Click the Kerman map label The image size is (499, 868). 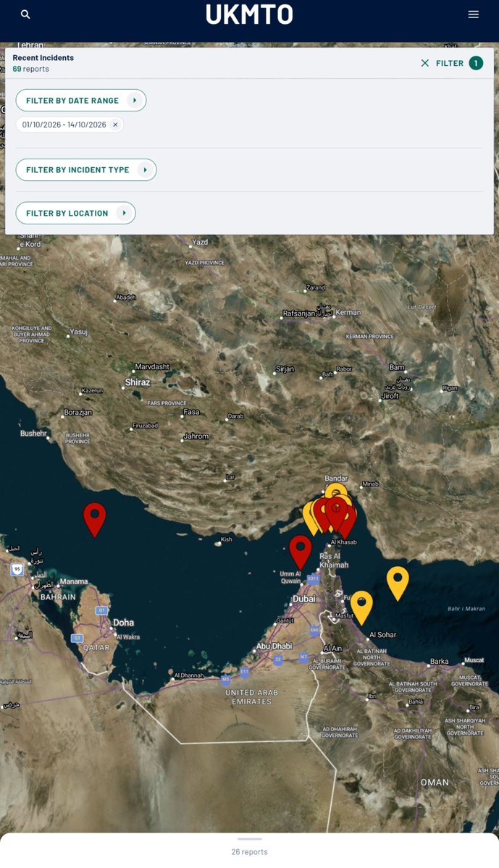[x=348, y=312]
